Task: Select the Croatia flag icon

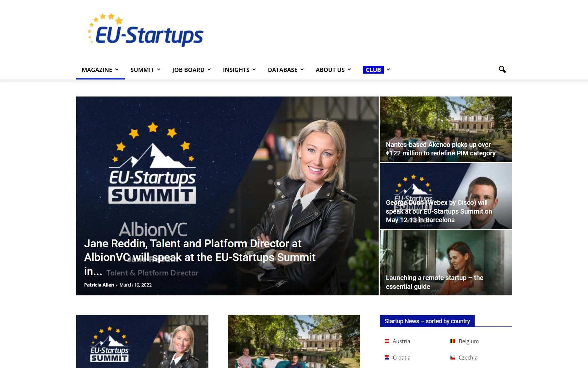Action: tap(387, 358)
